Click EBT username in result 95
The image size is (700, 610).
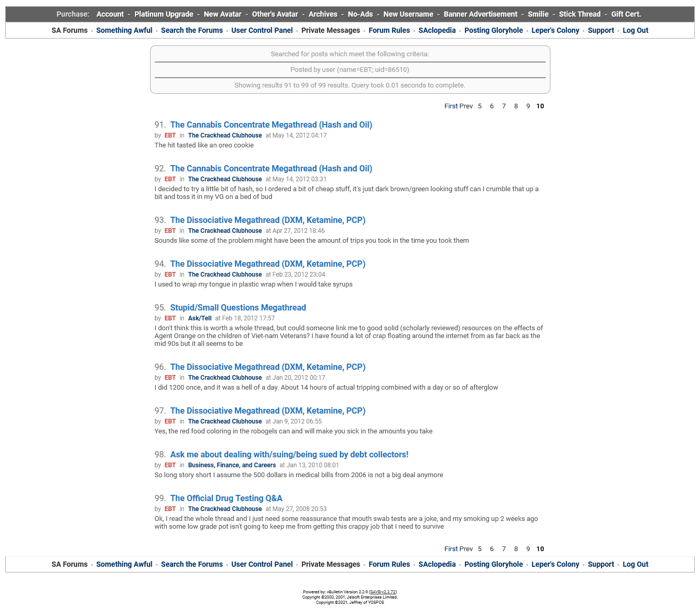pos(170,318)
